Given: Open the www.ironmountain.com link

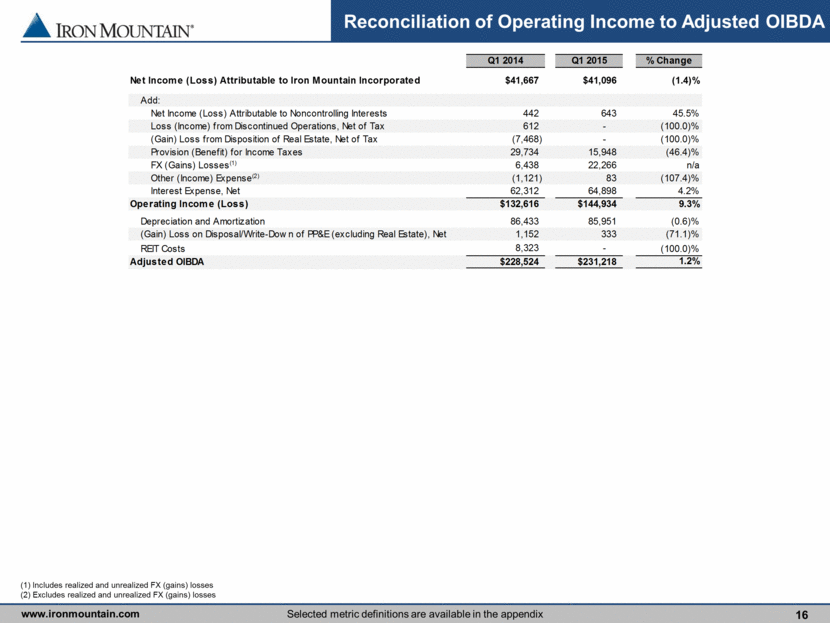Looking at the screenshot, I should (x=80, y=614).
